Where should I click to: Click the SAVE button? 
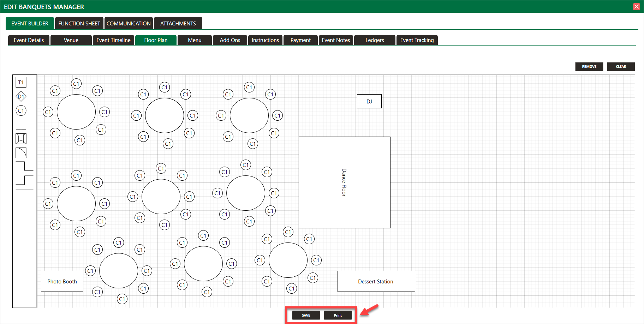click(306, 315)
